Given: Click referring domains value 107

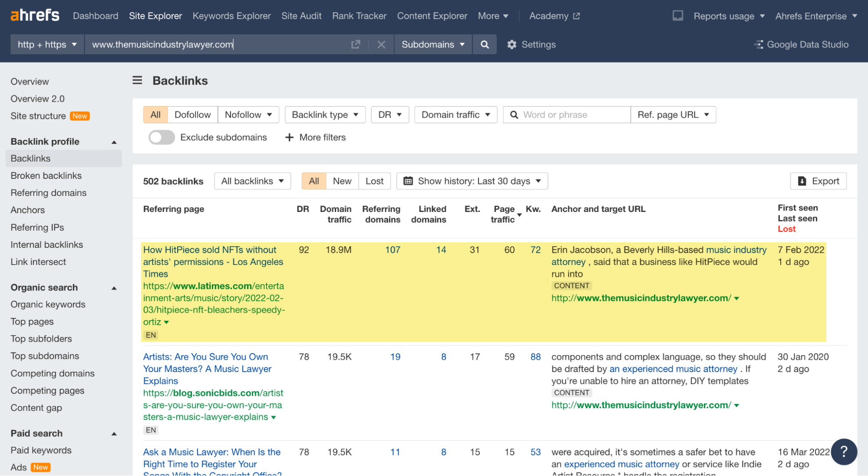Looking at the screenshot, I should coord(393,250).
